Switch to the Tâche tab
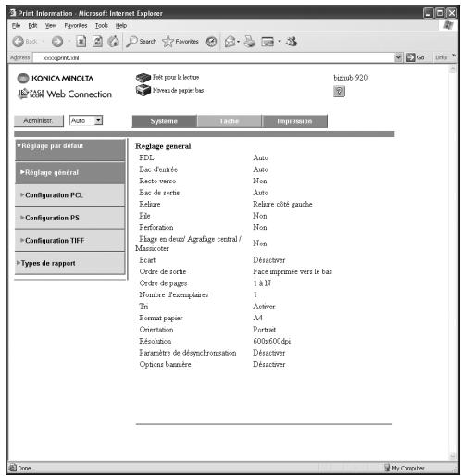Screen dimensions: 461x476 pos(230,121)
